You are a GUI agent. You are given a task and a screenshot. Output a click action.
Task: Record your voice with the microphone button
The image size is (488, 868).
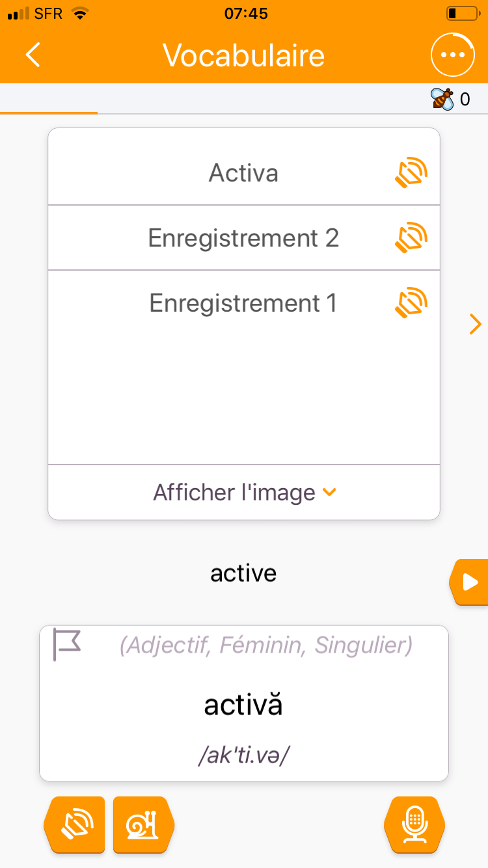click(x=414, y=824)
